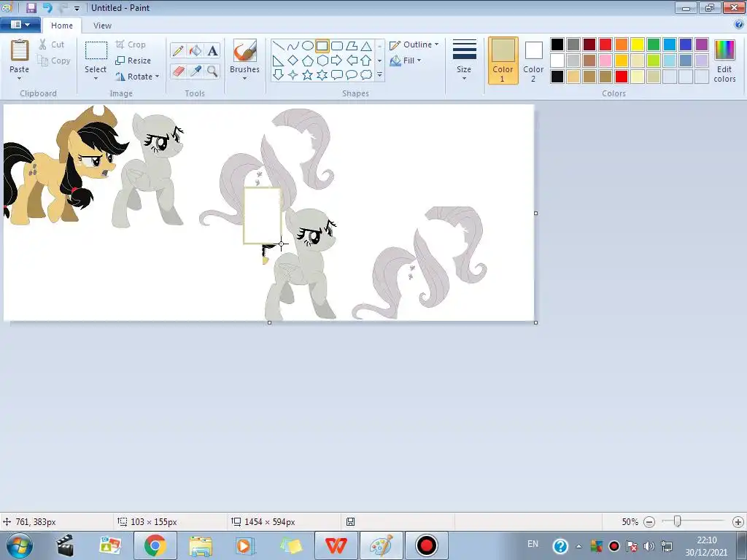
Task: Select the Color picker eyedropper tool
Action: coord(196,71)
